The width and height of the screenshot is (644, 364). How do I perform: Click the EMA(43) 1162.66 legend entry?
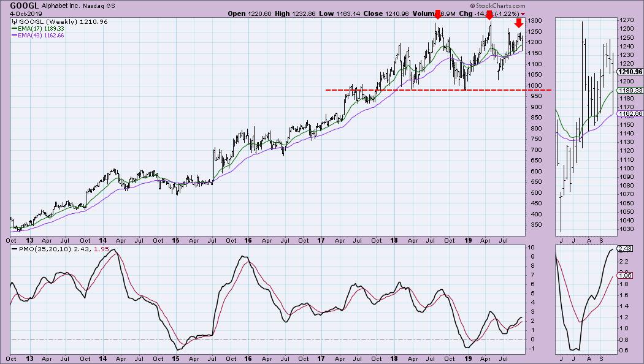coord(40,36)
